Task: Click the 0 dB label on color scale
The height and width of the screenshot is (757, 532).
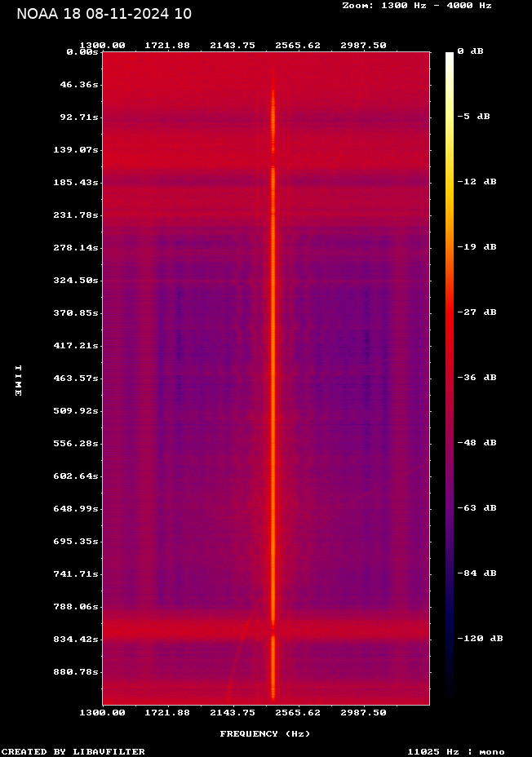Action: pos(470,51)
